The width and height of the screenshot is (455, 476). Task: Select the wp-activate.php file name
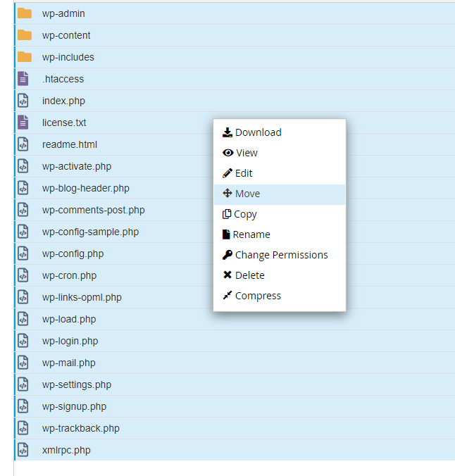click(77, 167)
